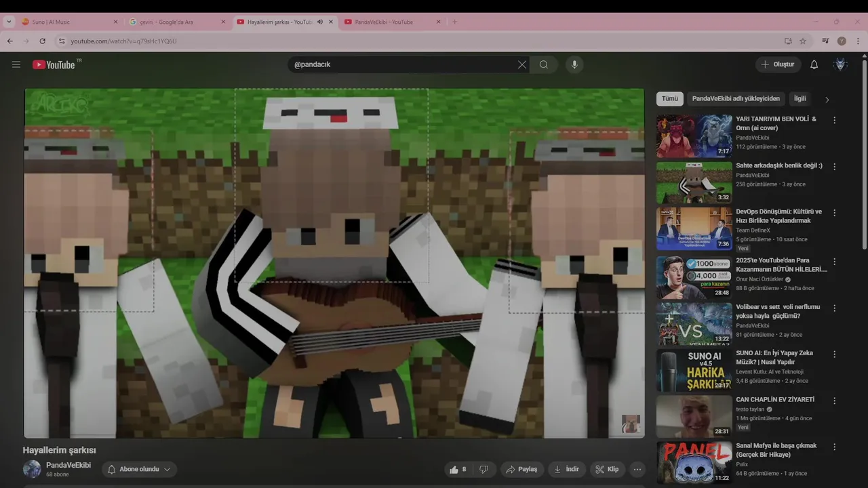Open CAN CHAPLİN EV ZİYARETİ video title
868x488 pixels.
[775, 400]
